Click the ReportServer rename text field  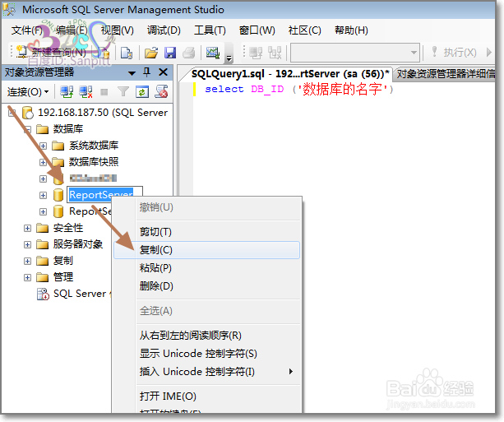104,195
